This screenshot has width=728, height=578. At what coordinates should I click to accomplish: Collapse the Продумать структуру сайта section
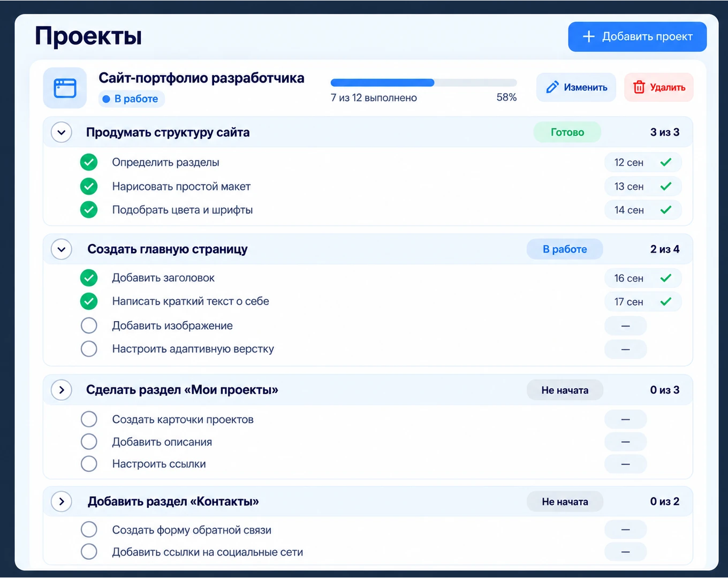pos(62,132)
